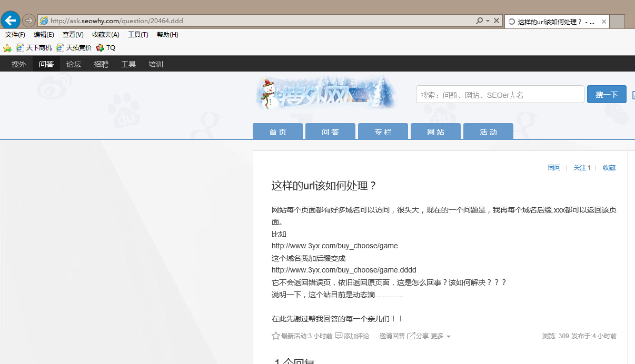Screen dimensions: 635x364
Task: Open the TQ bookmark in favorites bar
Action: point(106,48)
